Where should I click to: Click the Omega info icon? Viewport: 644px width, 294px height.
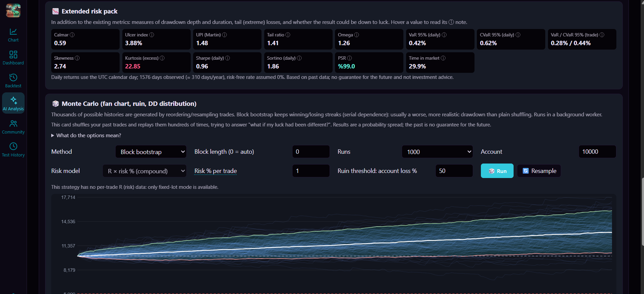tap(357, 35)
